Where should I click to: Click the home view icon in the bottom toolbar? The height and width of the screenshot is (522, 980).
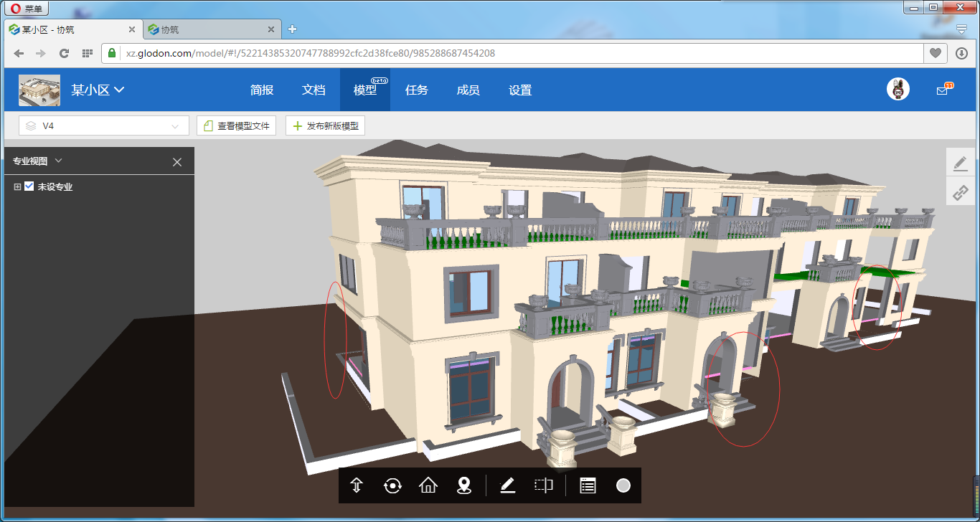(x=428, y=485)
